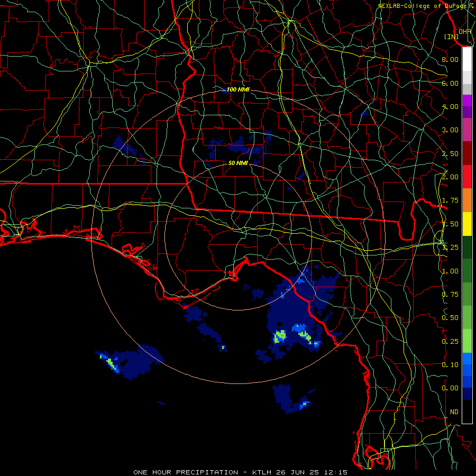Click the 2.00 legend value
This screenshot has width=476, height=476.
(450, 177)
